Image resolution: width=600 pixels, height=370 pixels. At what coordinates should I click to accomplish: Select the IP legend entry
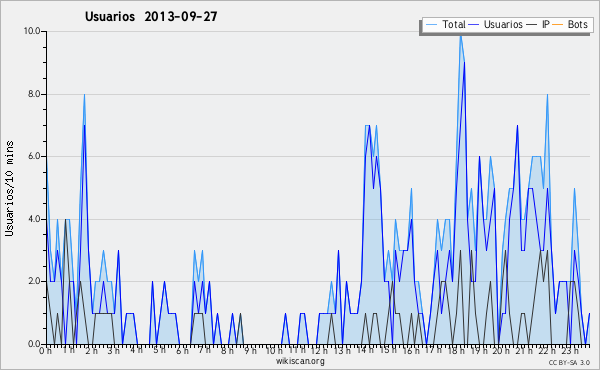pyautogui.click(x=538, y=24)
